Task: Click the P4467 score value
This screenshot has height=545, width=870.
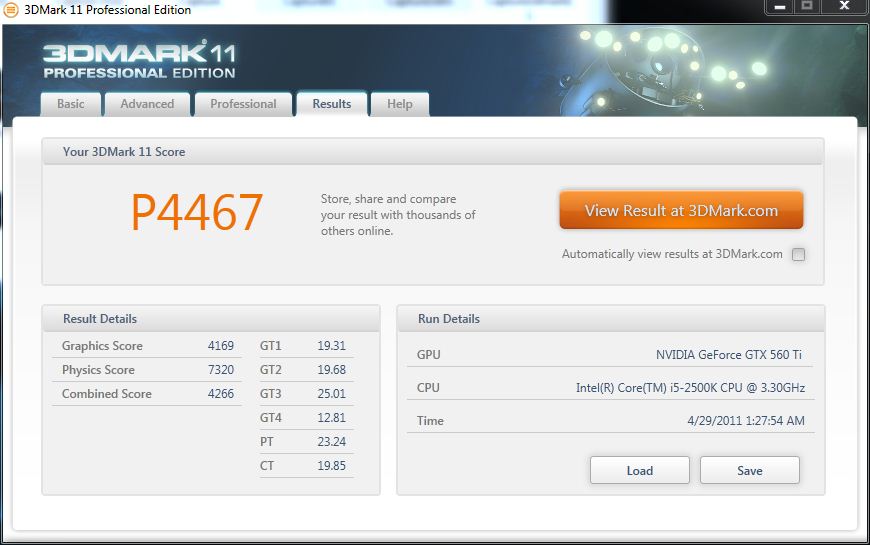Action: 197,212
